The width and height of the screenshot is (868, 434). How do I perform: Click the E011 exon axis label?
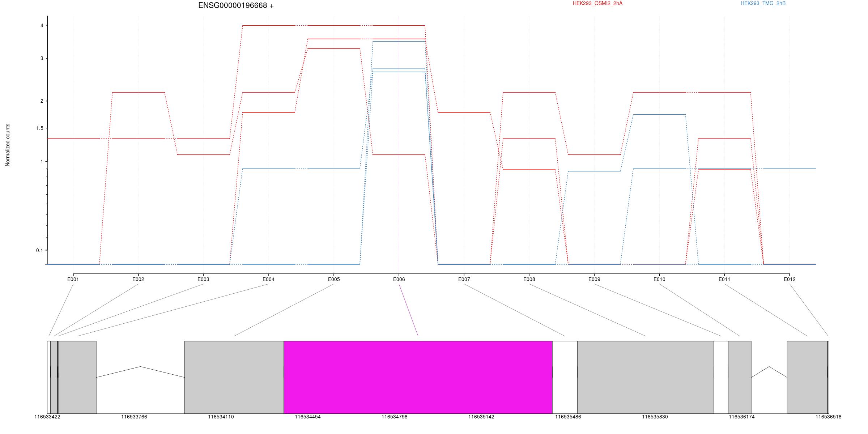(x=724, y=279)
